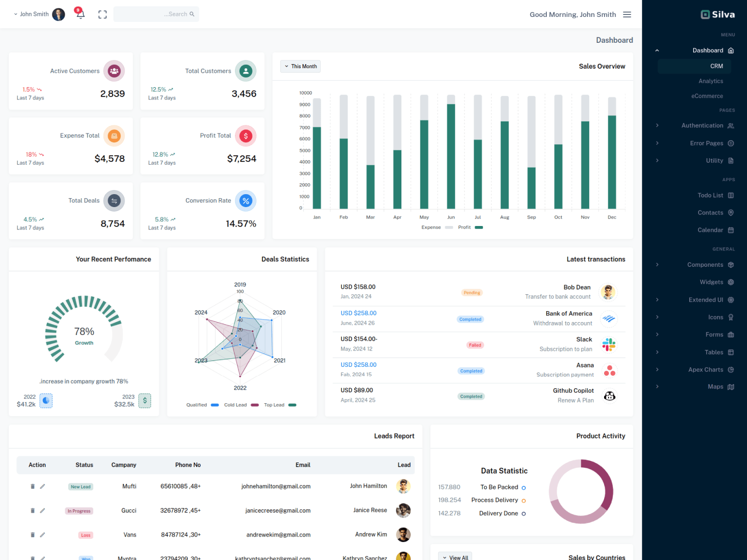This screenshot has width=747, height=560.
Task: Click the June profit bar
Action: coord(451,156)
